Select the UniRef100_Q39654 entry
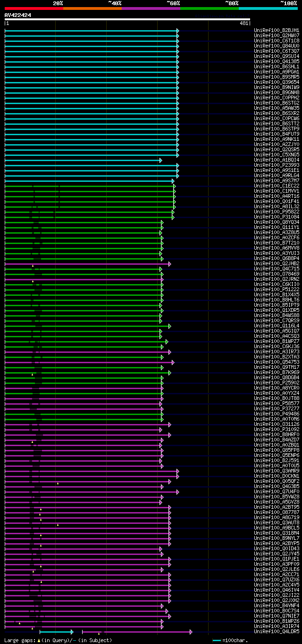This screenshot has width=302, height=644. pos(277,82)
